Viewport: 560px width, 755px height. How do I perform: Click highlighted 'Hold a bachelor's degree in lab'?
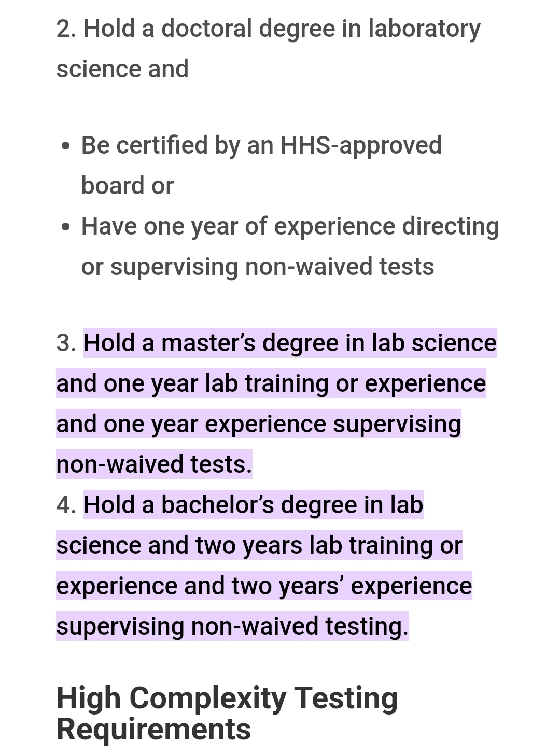253,505
